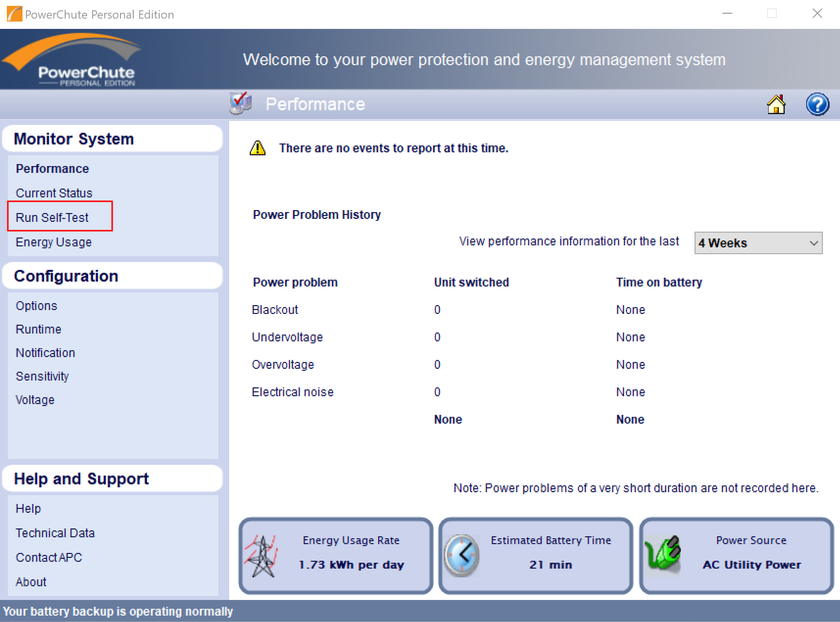The width and height of the screenshot is (840, 622).
Task: Open Energy Usage page
Action: pos(53,242)
